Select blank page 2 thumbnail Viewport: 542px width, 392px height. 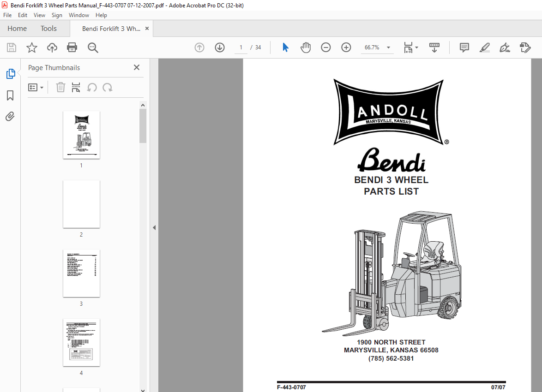(x=81, y=204)
